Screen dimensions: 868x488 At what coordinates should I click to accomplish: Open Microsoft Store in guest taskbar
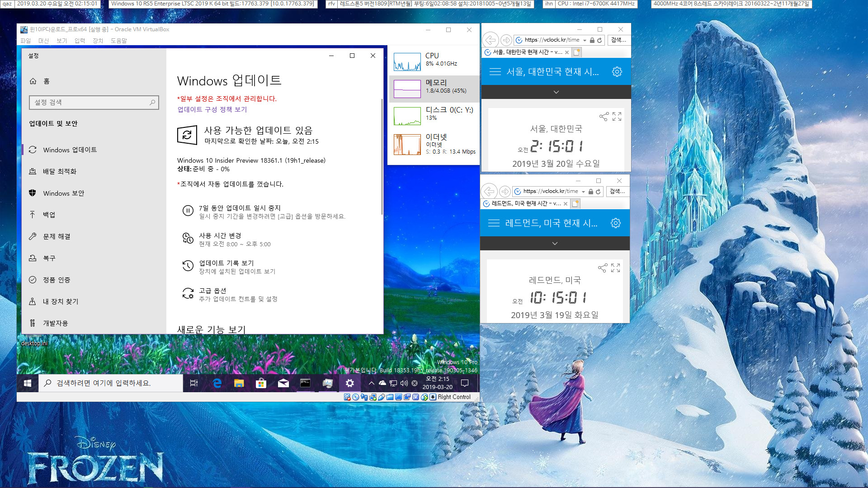[x=261, y=383]
